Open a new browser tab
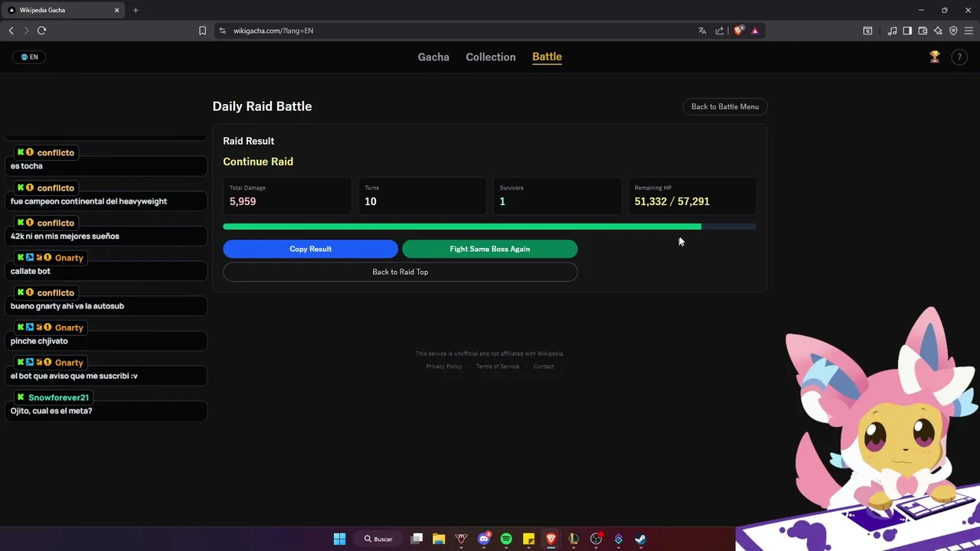 pyautogui.click(x=136, y=10)
